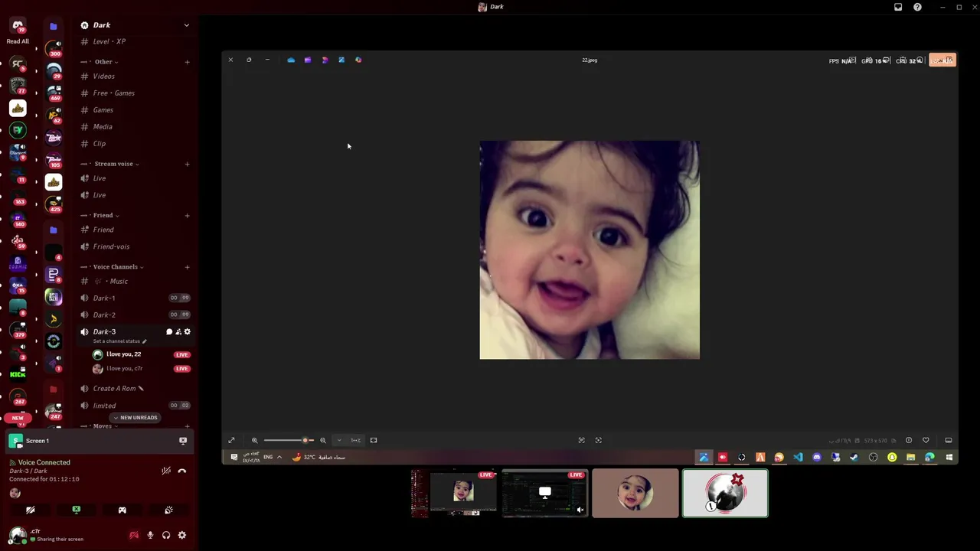This screenshot has width=980, height=551.
Task: Collapse the Stream voice category
Action: 114,164
